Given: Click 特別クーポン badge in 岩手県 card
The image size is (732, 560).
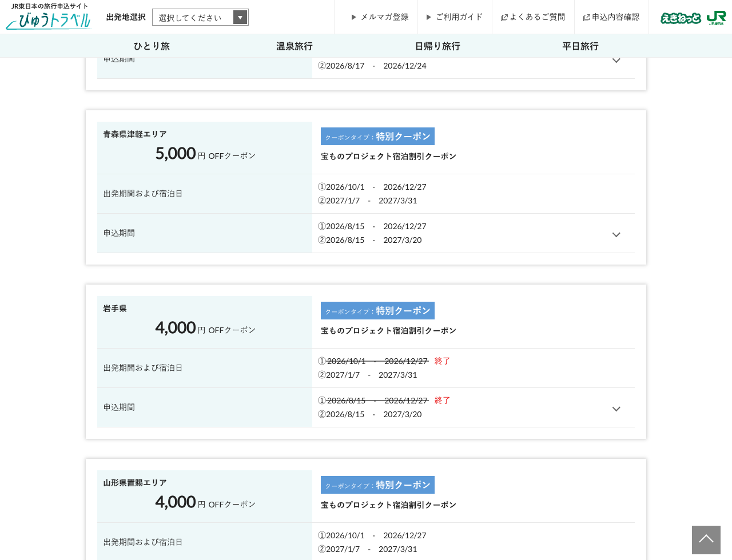Looking at the screenshot, I should tap(377, 311).
